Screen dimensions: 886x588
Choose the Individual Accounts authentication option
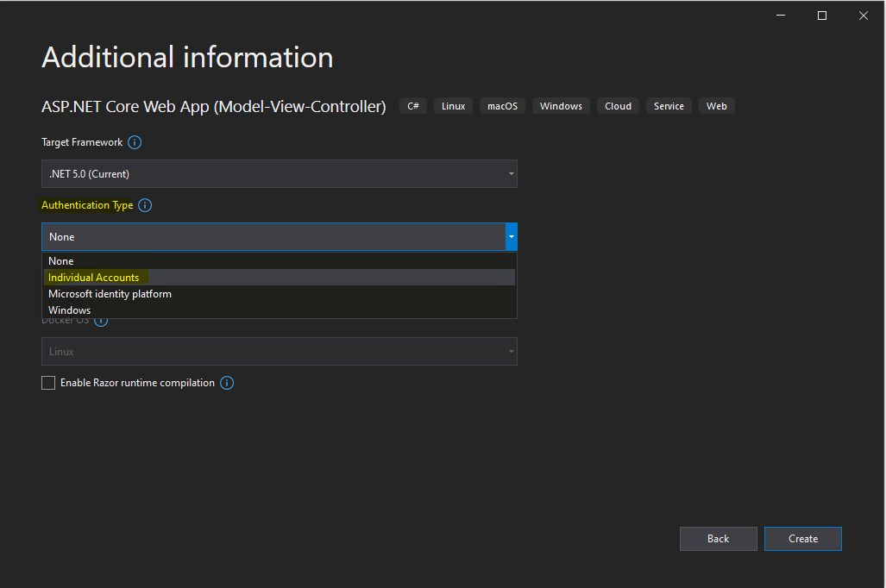94,278
